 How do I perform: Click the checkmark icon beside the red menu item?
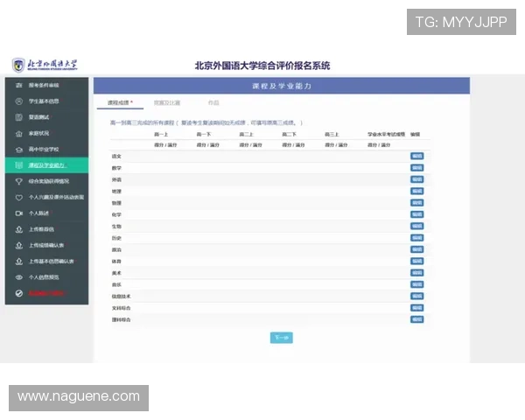(18, 293)
